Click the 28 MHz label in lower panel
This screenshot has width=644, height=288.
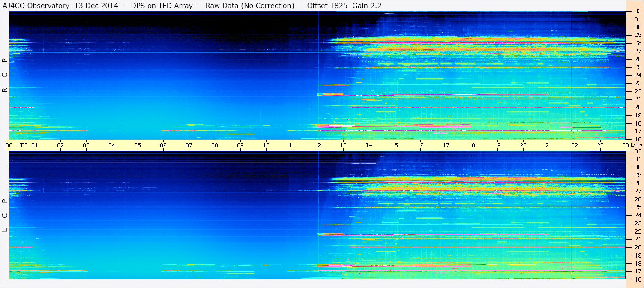pyautogui.click(x=637, y=183)
